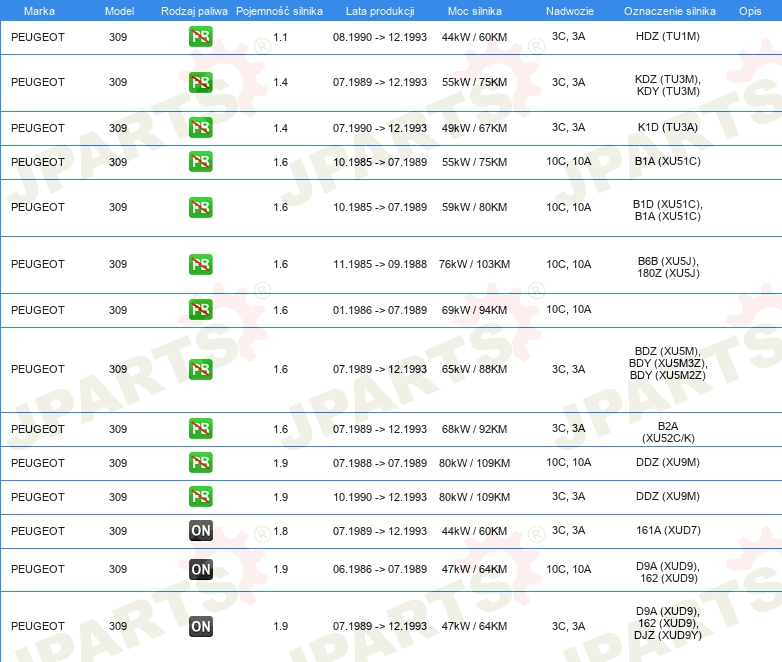The width and height of the screenshot is (782, 662).
Task: Click the Marka column header
Action: [x=39, y=11]
